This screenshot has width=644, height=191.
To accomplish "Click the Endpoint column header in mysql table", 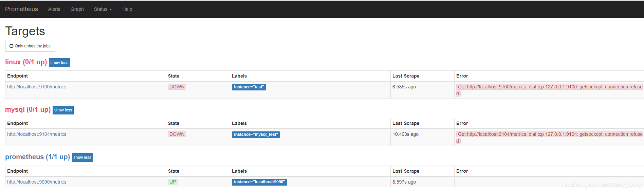I will pos(18,123).
